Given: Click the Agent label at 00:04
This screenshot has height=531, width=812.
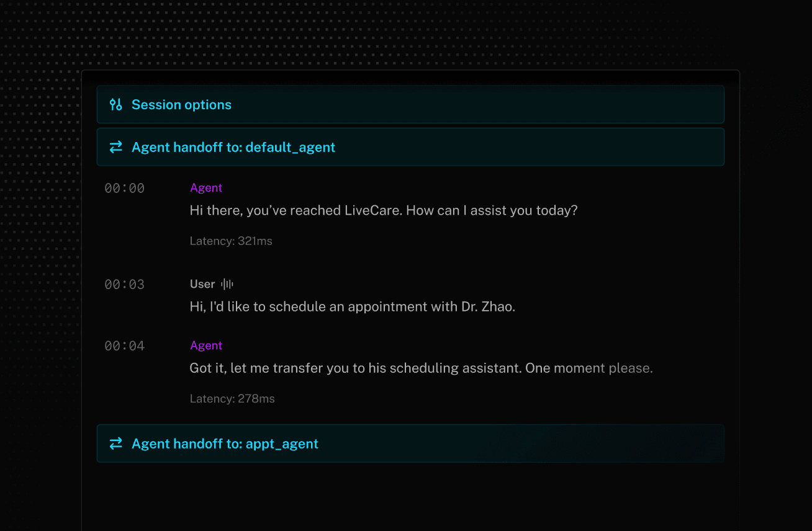Looking at the screenshot, I should click(206, 346).
